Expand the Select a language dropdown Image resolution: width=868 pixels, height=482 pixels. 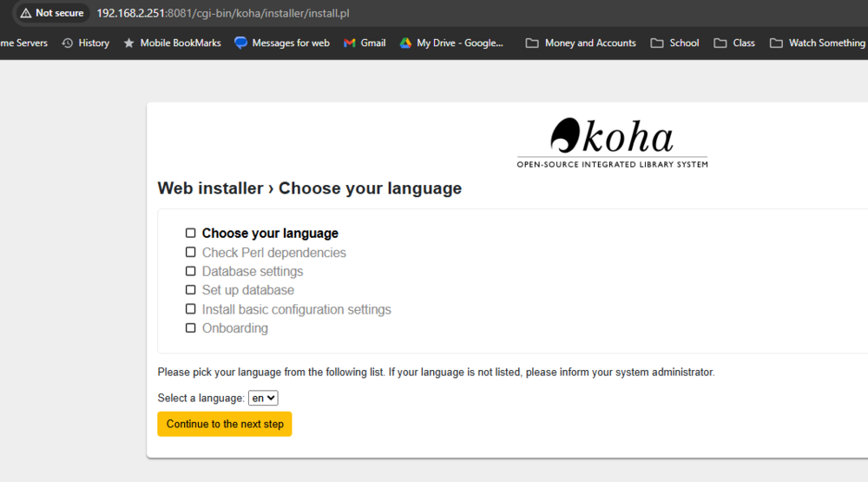point(263,398)
